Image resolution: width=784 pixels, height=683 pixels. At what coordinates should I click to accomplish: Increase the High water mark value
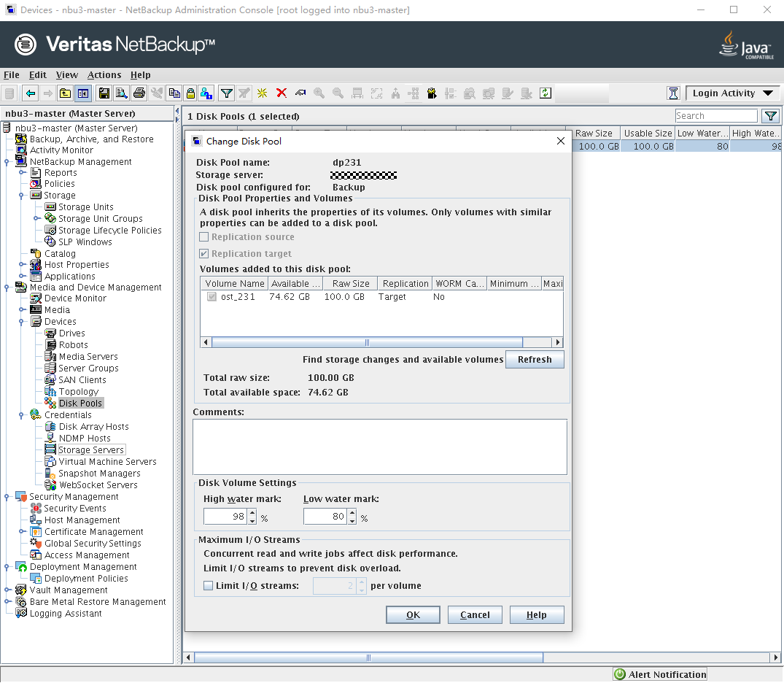point(252,513)
